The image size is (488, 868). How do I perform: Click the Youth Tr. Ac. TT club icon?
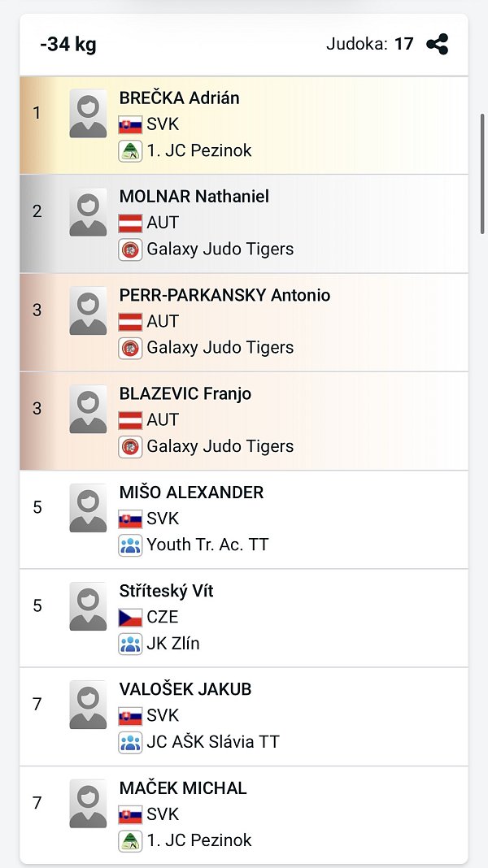130,545
